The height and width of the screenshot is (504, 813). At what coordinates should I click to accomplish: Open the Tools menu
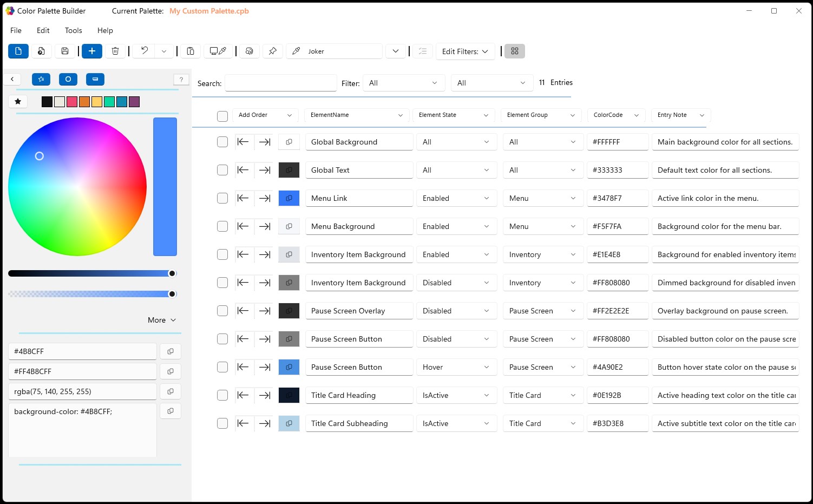point(73,30)
